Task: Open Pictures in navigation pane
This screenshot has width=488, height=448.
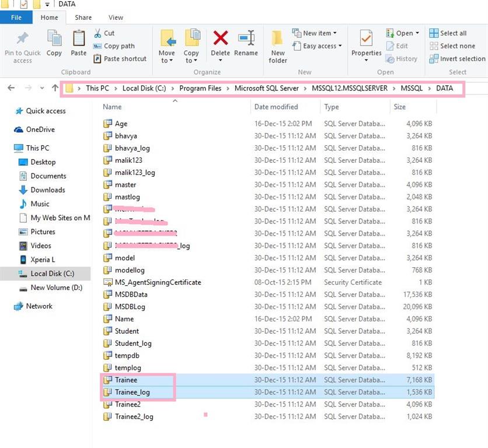Action: click(x=37, y=232)
